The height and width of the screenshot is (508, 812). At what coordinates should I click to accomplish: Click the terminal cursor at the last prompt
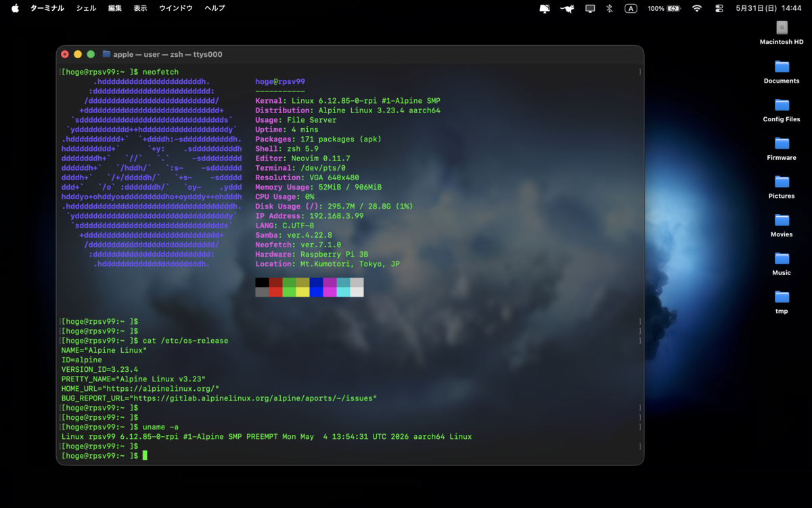pos(145,456)
